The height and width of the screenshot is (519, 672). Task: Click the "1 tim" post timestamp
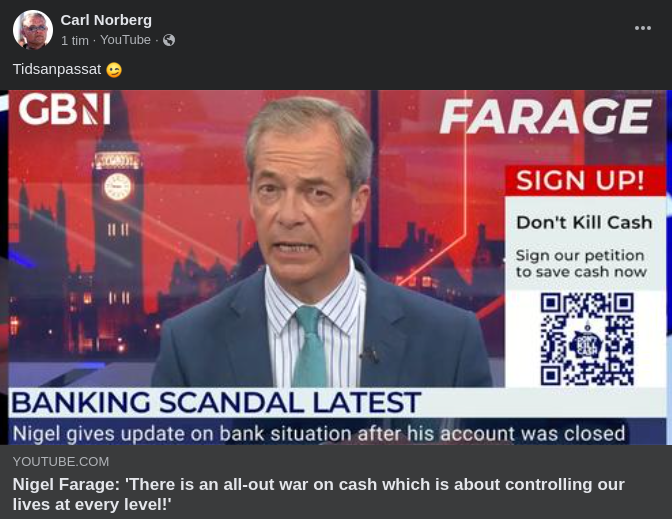(x=74, y=40)
